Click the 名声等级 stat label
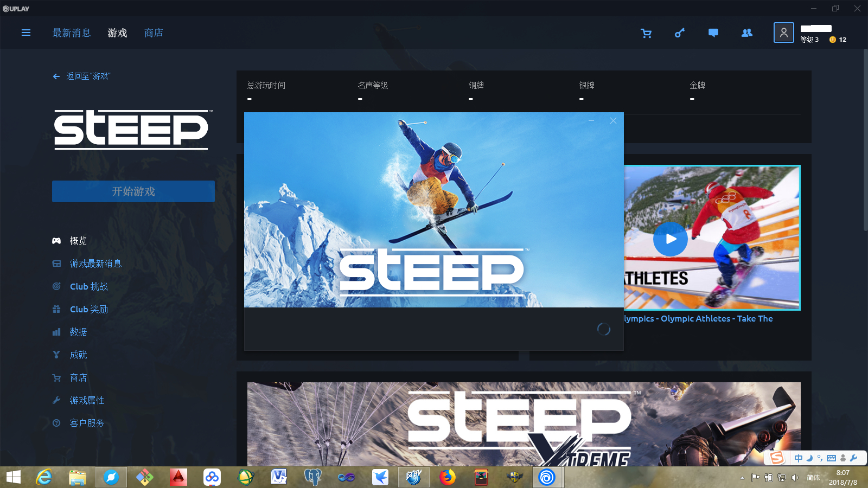868x488 pixels. pyautogui.click(x=373, y=85)
